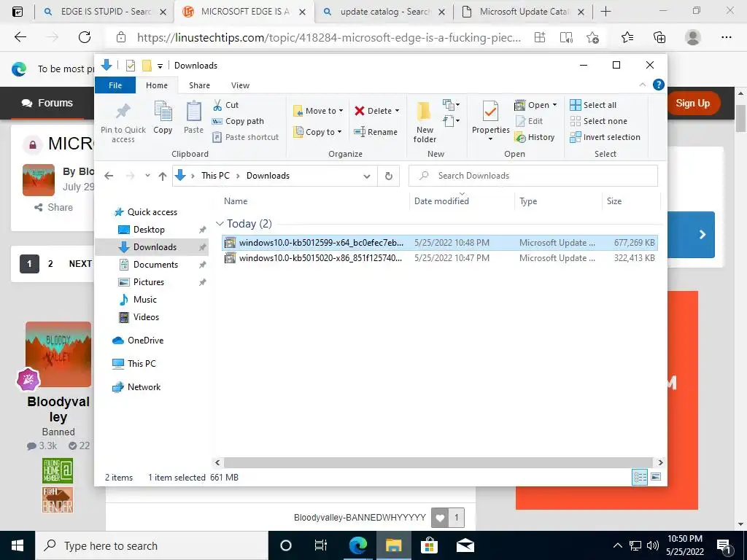The width and height of the screenshot is (747, 560).
Task: Click the Search Downloads box
Action: (x=533, y=176)
